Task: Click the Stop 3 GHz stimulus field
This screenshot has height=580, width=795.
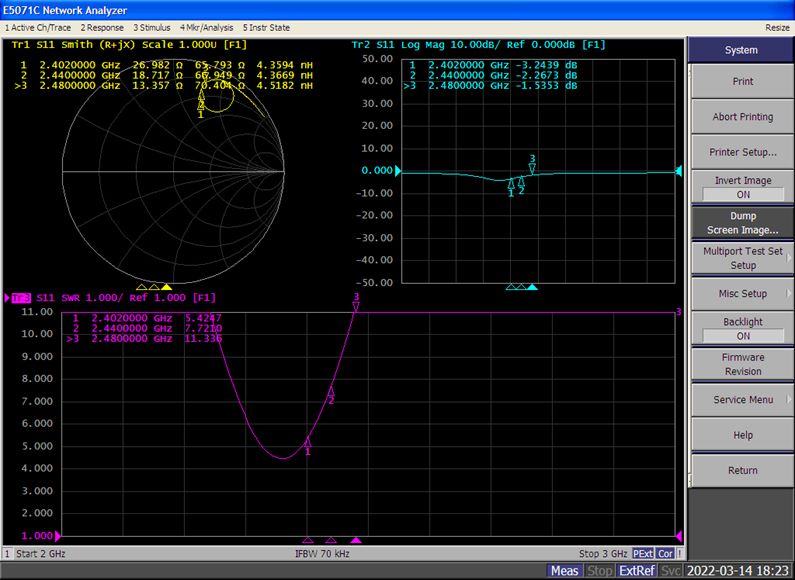Action: (x=603, y=554)
